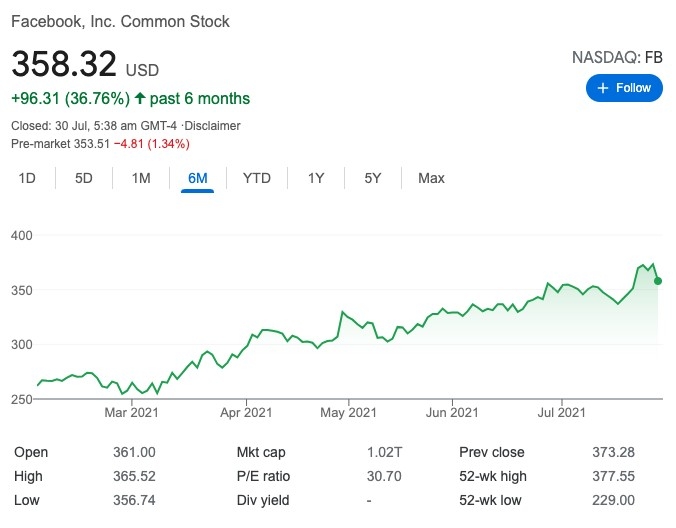
Task: Click the −4.81 (1.34%) pre-market change
Action: (x=152, y=144)
